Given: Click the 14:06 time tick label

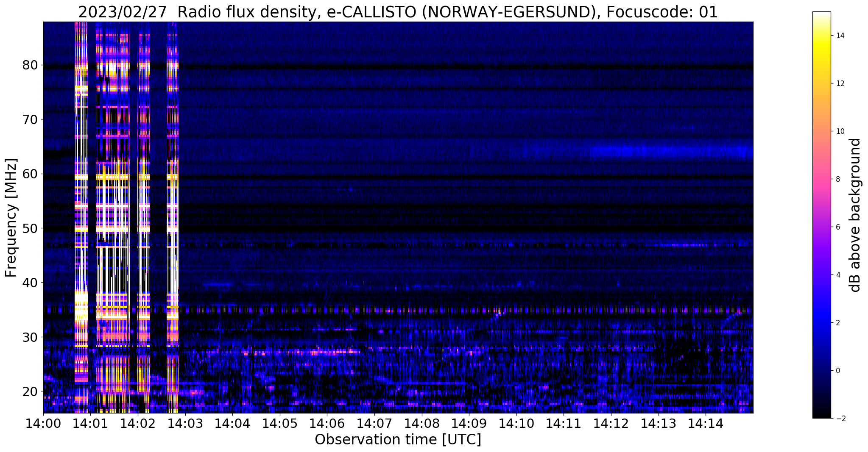Looking at the screenshot, I should click(x=327, y=423).
